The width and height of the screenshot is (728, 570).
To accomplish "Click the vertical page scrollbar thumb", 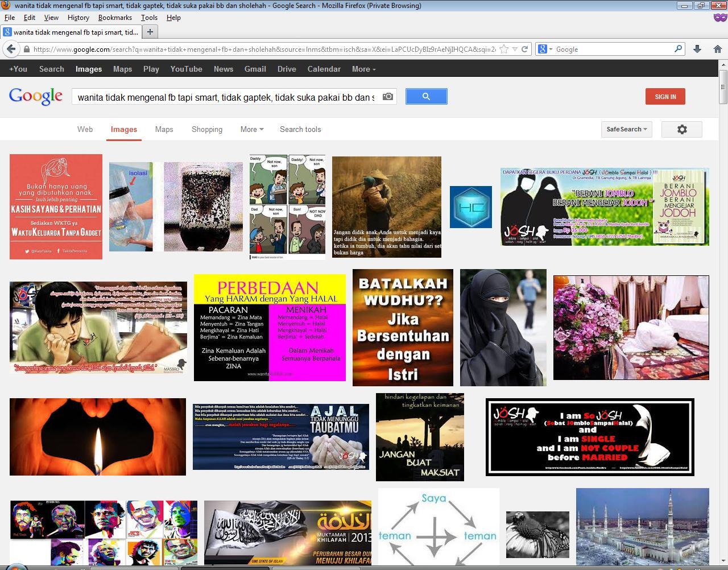I will [723, 88].
